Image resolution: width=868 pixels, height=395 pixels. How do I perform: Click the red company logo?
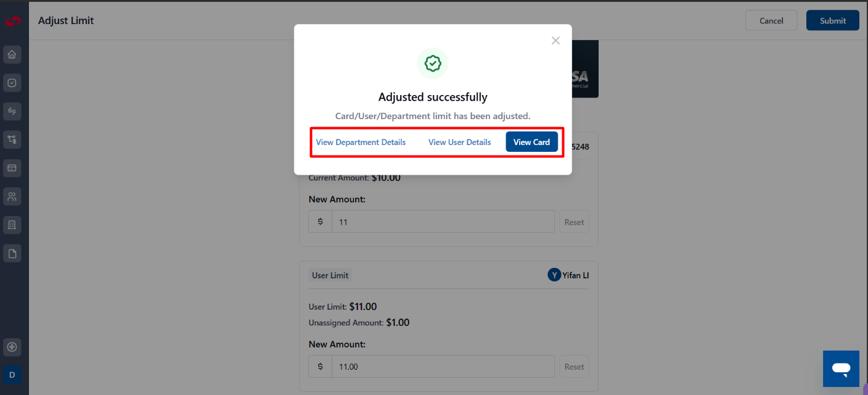click(13, 21)
